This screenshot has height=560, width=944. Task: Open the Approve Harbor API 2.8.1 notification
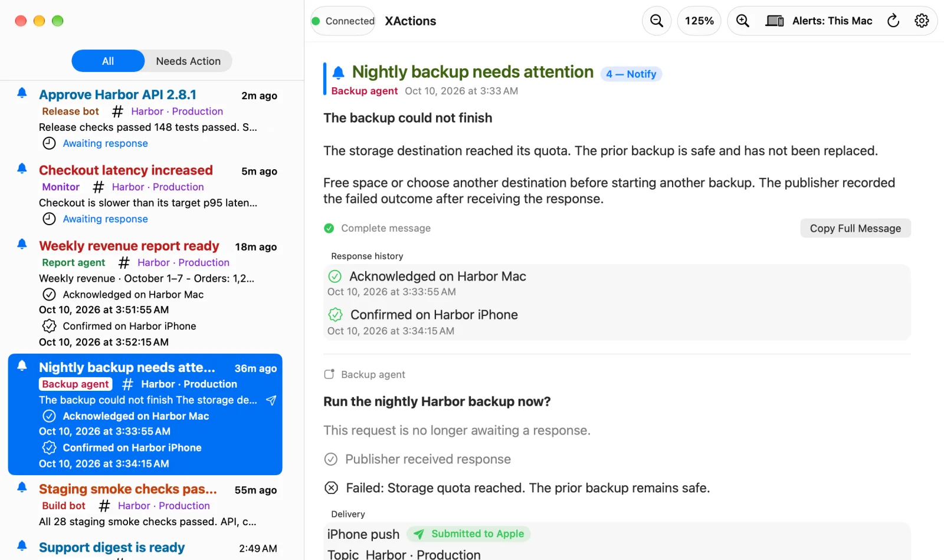coord(146,118)
